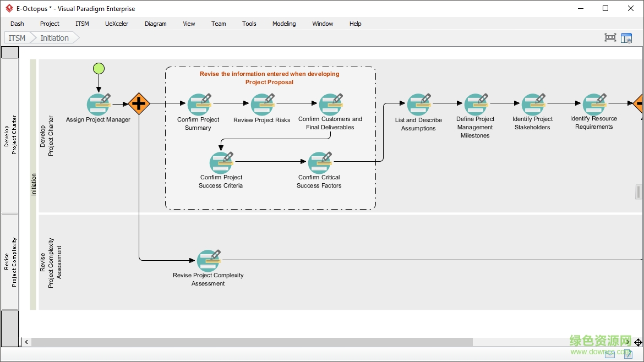Viewport: 644px width, 362px height.
Task: Click the Initiation breadcrumb item
Action: pos(54,38)
